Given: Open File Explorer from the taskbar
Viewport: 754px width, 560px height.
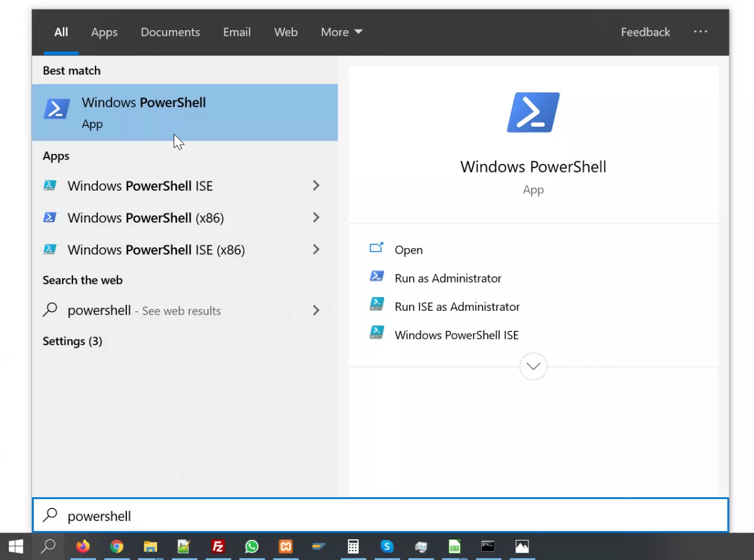Looking at the screenshot, I should click(150, 546).
